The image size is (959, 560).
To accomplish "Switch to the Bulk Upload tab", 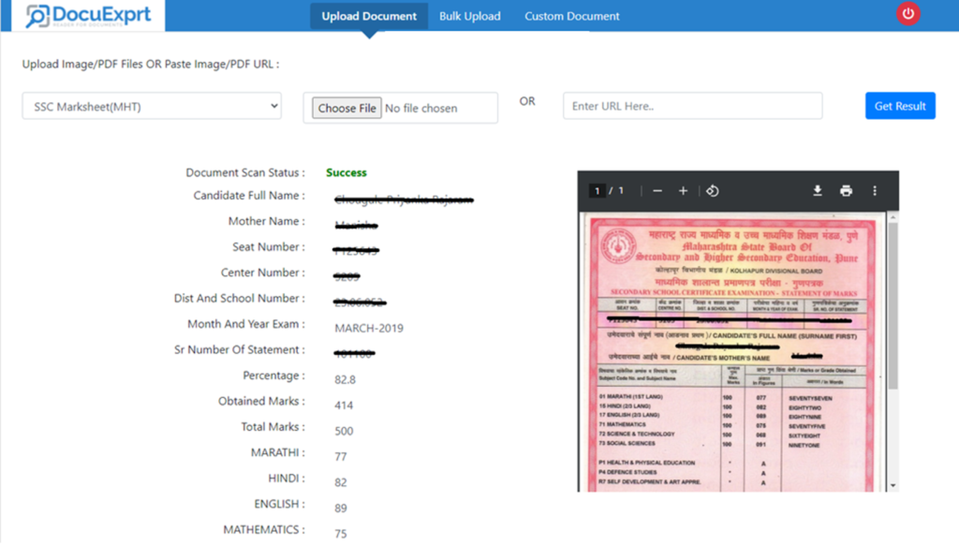I will tap(469, 16).
